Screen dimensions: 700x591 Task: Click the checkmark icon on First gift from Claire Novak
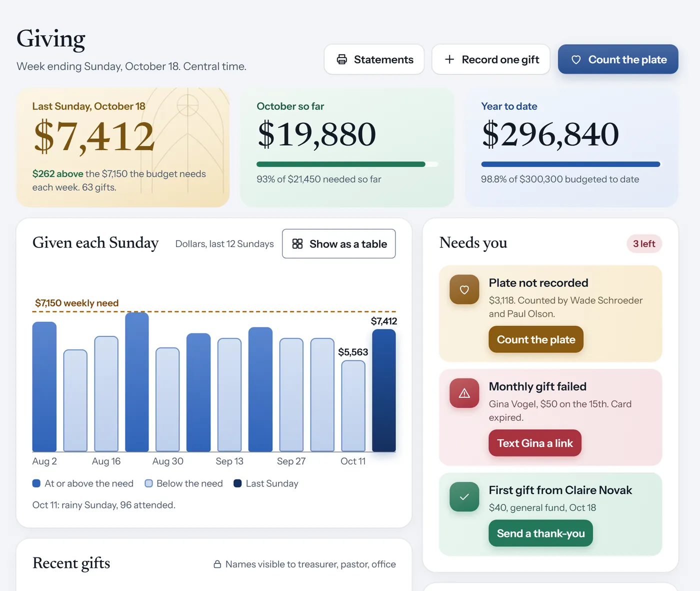464,497
